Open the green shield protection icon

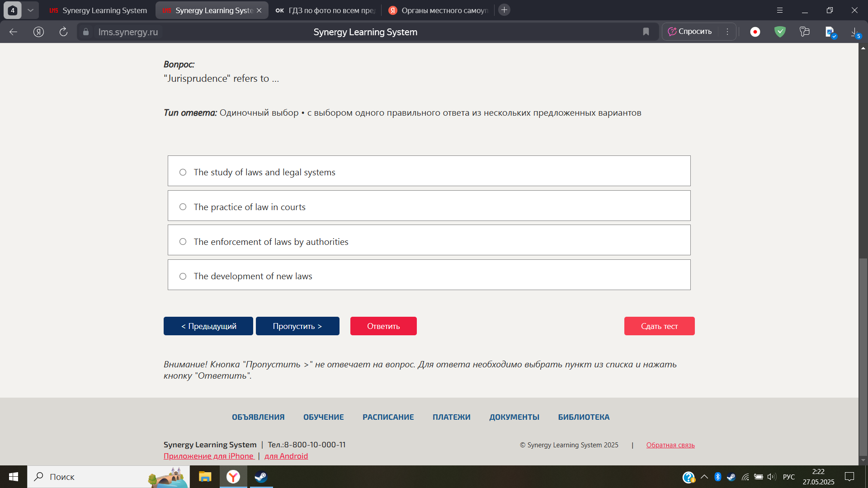(x=780, y=32)
